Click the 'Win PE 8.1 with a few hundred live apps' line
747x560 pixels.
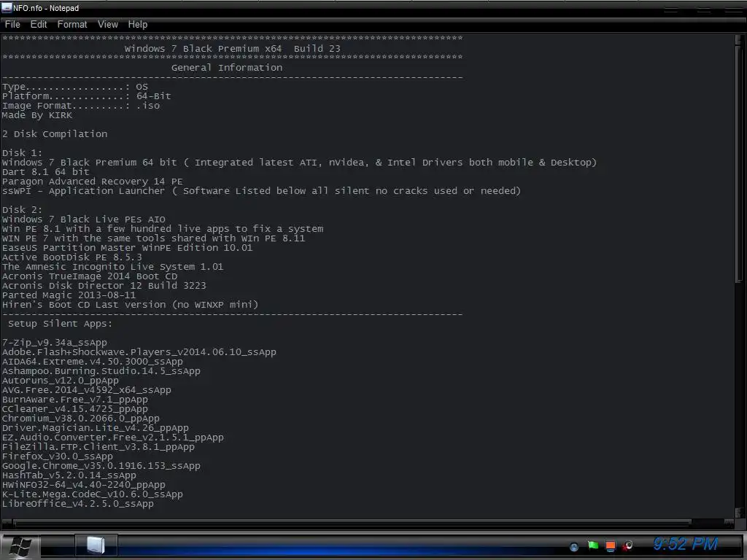(163, 229)
